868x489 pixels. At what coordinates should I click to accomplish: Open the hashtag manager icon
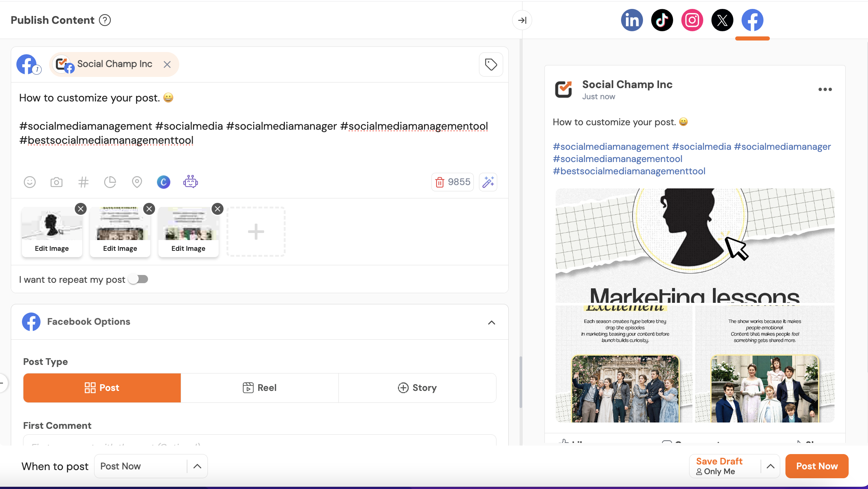coord(83,182)
